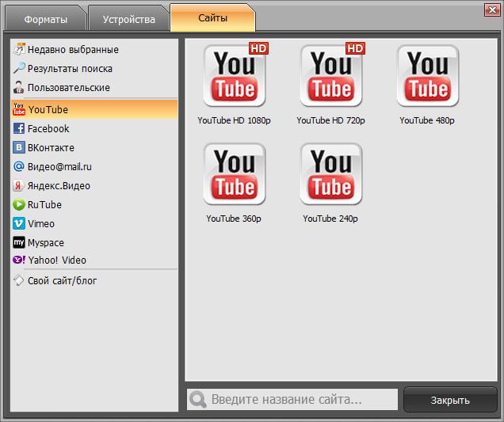Select the ВКонтакте category
504x422 pixels.
tap(94, 148)
